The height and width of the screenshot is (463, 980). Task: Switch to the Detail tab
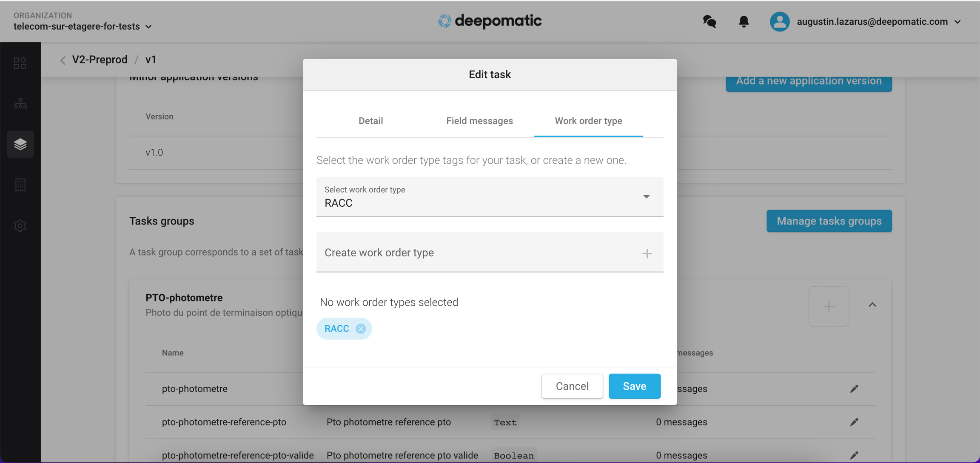click(x=370, y=121)
